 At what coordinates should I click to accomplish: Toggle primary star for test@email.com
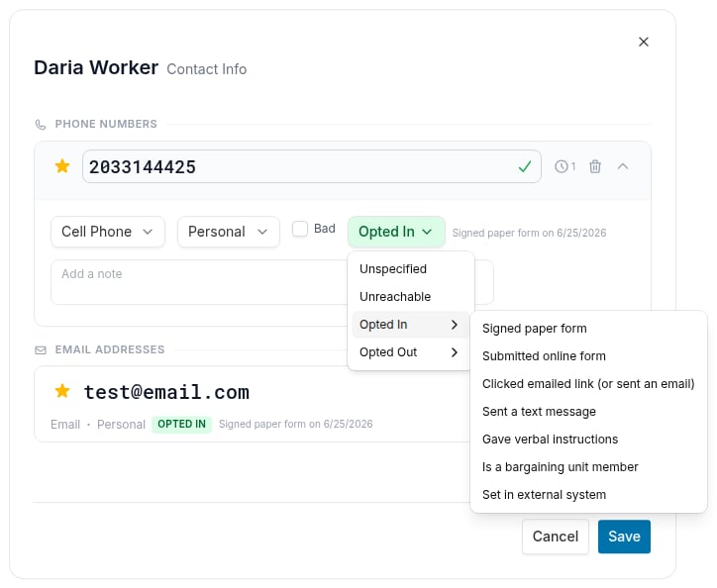point(62,391)
